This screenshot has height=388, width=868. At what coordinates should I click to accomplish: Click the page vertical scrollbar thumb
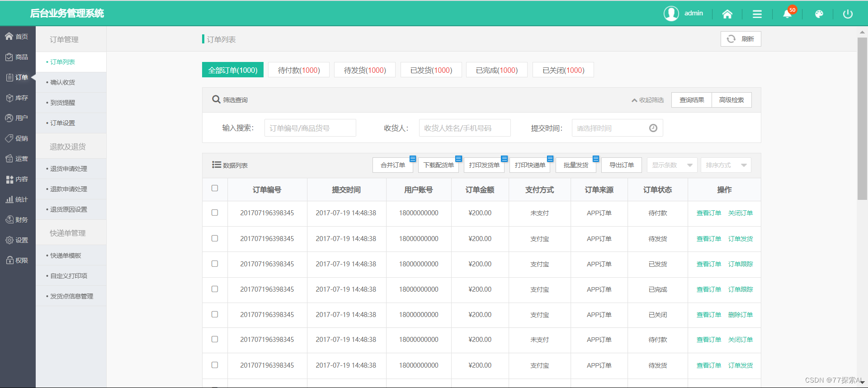pos(862,118)
